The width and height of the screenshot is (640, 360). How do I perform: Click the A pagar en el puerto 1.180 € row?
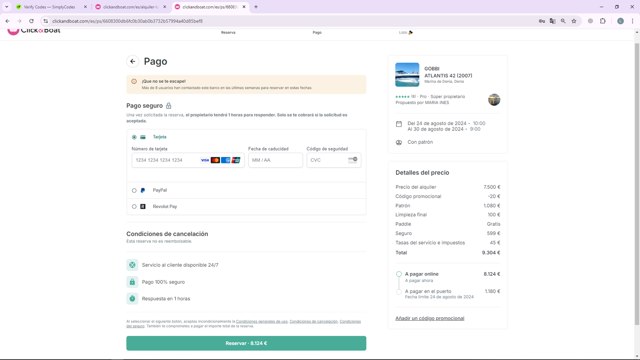(x=448, y=294)
